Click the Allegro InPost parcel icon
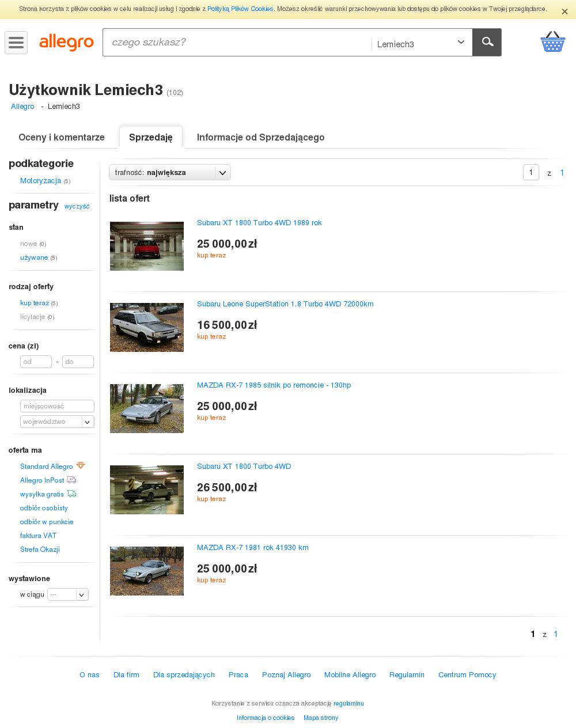This screenshot has height=728, width=576. pyautogui.click(x=71, y=480)
